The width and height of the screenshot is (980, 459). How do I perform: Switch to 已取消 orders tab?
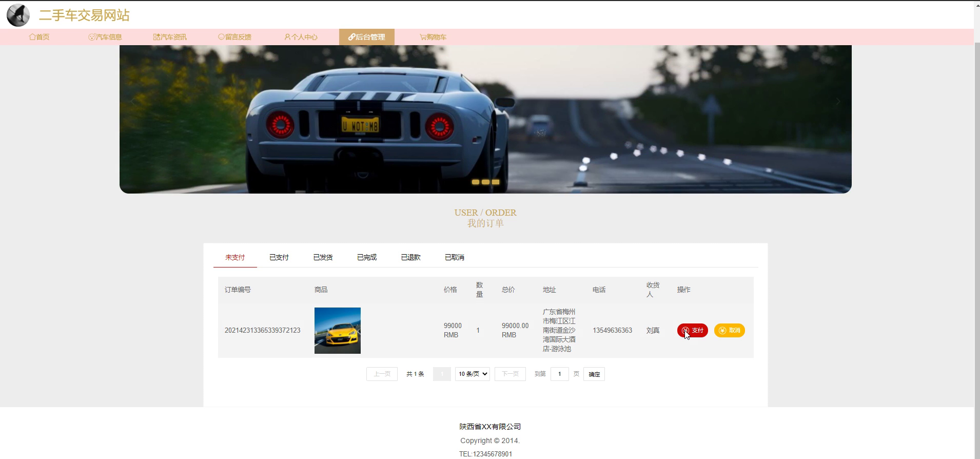coord(455,257)
